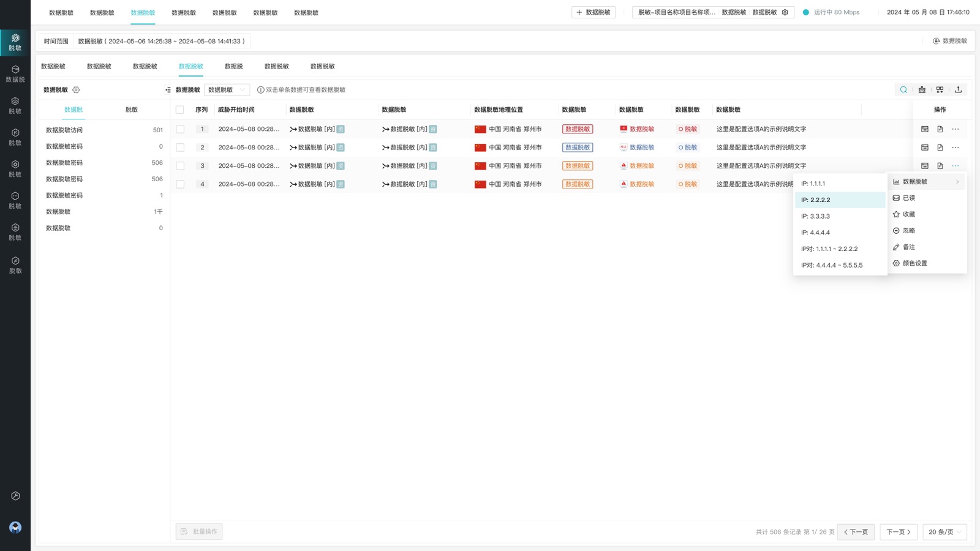
Task: Click column header 威胁开始时间
Action: [x=236, y=110]
